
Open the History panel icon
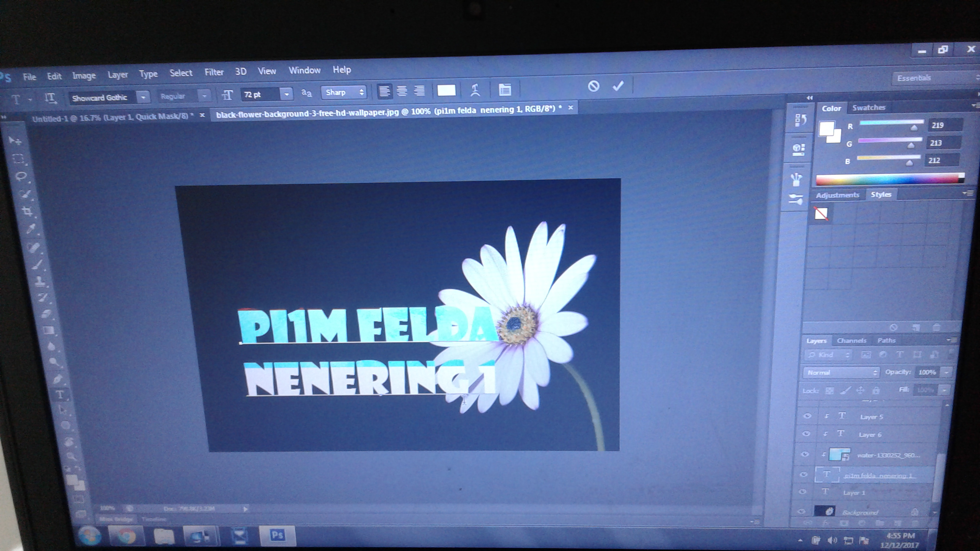point(800,120)
